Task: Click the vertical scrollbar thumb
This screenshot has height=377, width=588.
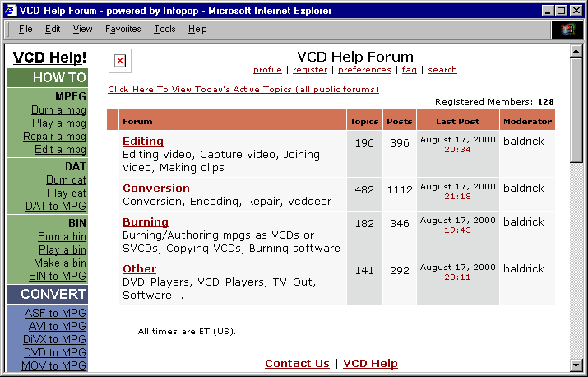Action: pos(576,110)
